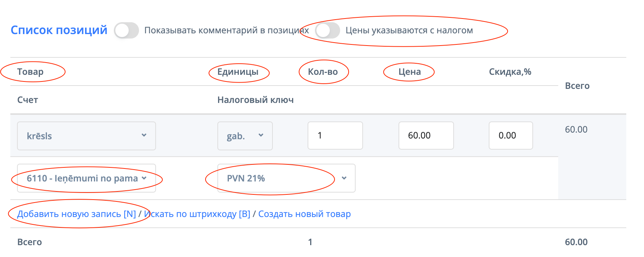Click the "Товар" column header

click(30, 72)
